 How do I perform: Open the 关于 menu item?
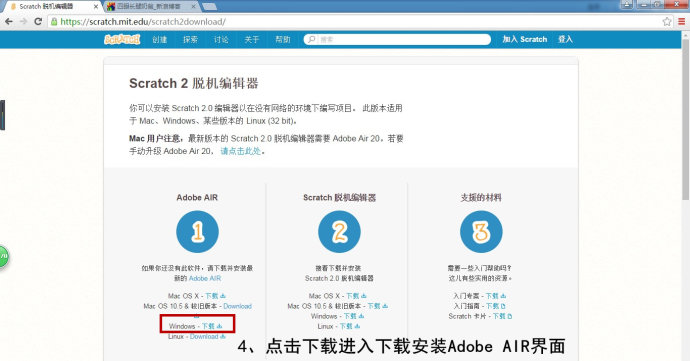coord(252,39)
